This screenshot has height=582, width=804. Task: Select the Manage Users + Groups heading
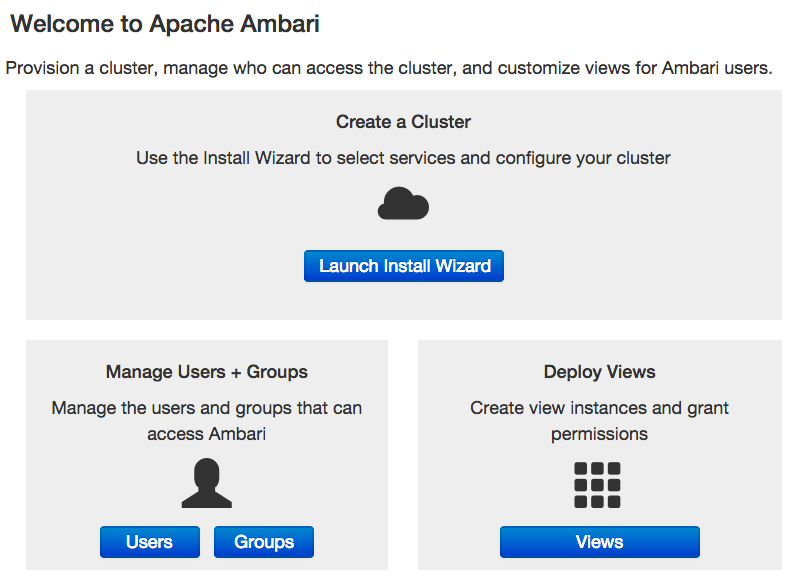(x=206, y=372)
